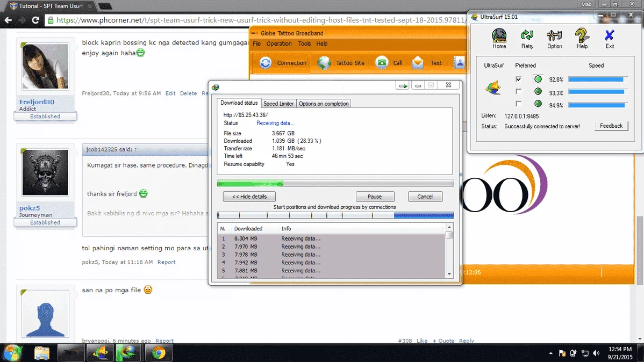The width and height of the screenshot is (644, 362).
Task: Click the Downloaded column header
Action: click(248, 229)
